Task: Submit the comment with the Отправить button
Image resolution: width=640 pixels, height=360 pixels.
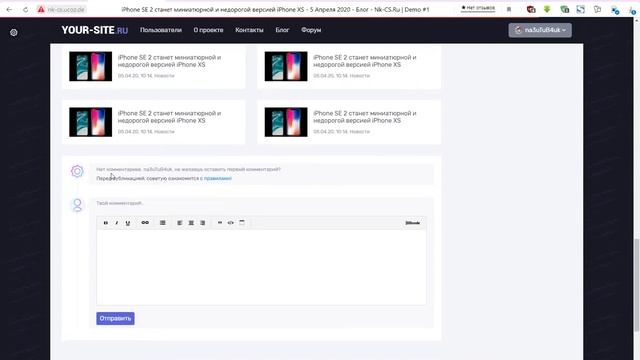Action: click(x=116, y=318)
